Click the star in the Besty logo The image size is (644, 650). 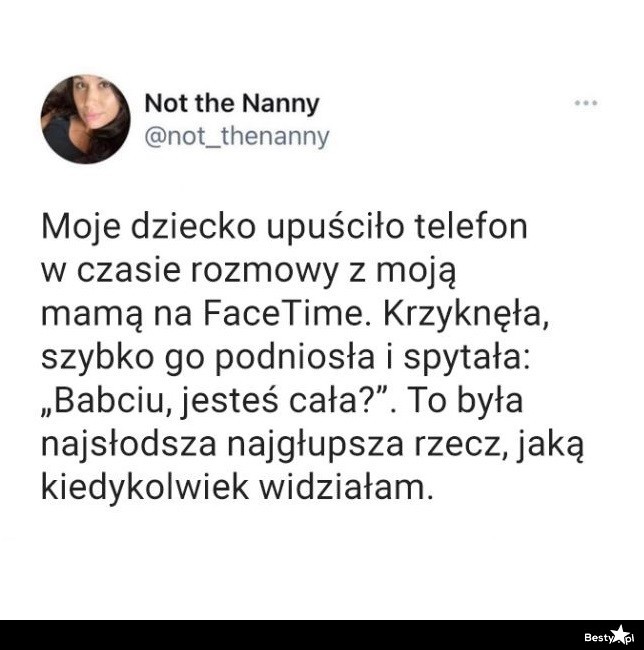pyautogui.click(x=620, y=634)
